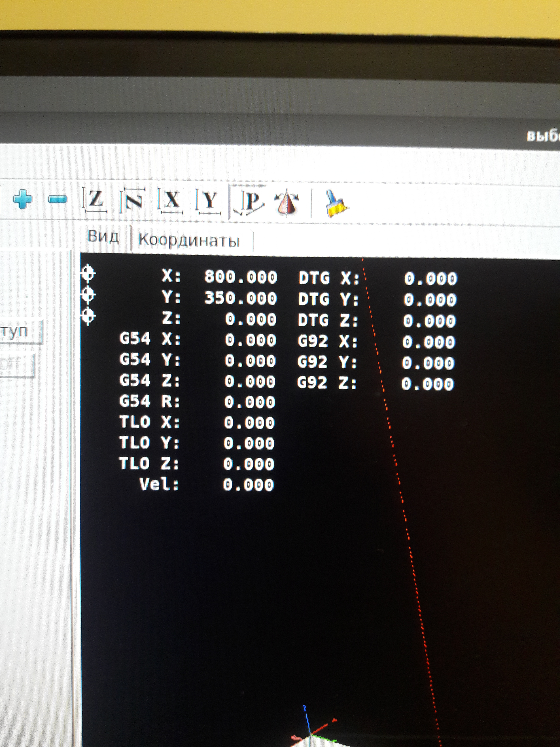Click the blue minus zoom-out icon
This screenshot has width=560, height=747.
pyautogui.click(x=57, y=199)
